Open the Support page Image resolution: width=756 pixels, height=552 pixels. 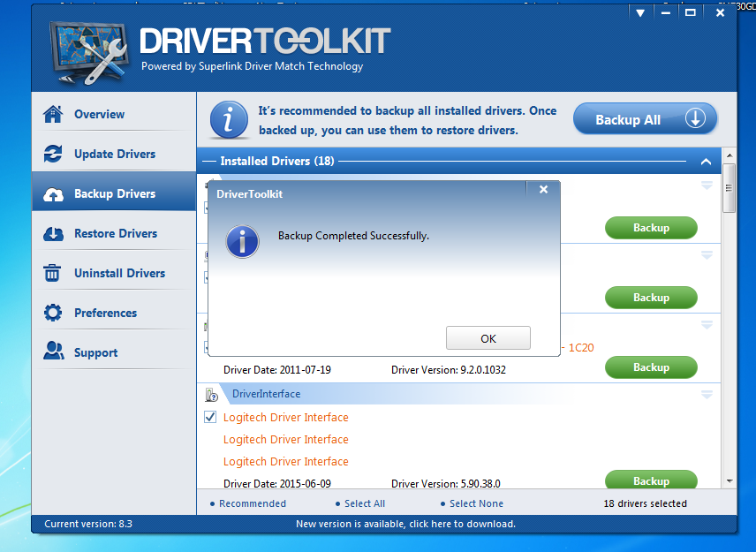coord(114,352)
